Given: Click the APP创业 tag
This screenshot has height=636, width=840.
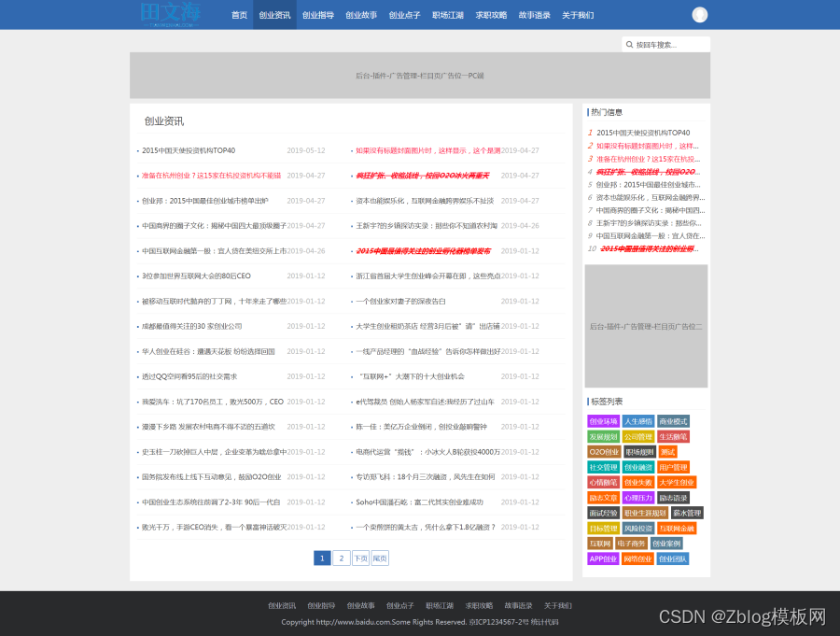Looking at the screenshot, I should [x=604, y=558].
